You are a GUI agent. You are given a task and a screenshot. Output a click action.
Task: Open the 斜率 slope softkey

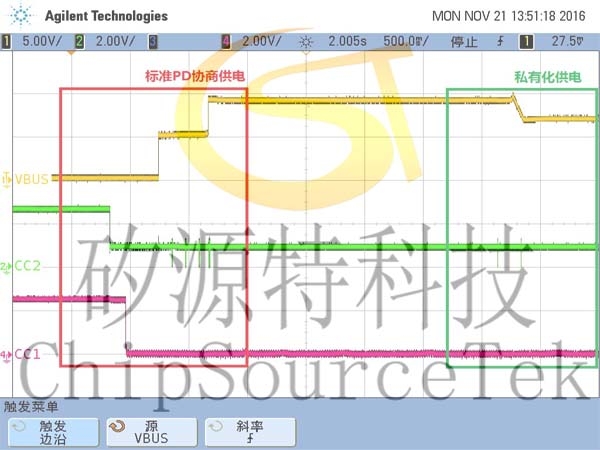pyautogui.click(x=250, y=432)
